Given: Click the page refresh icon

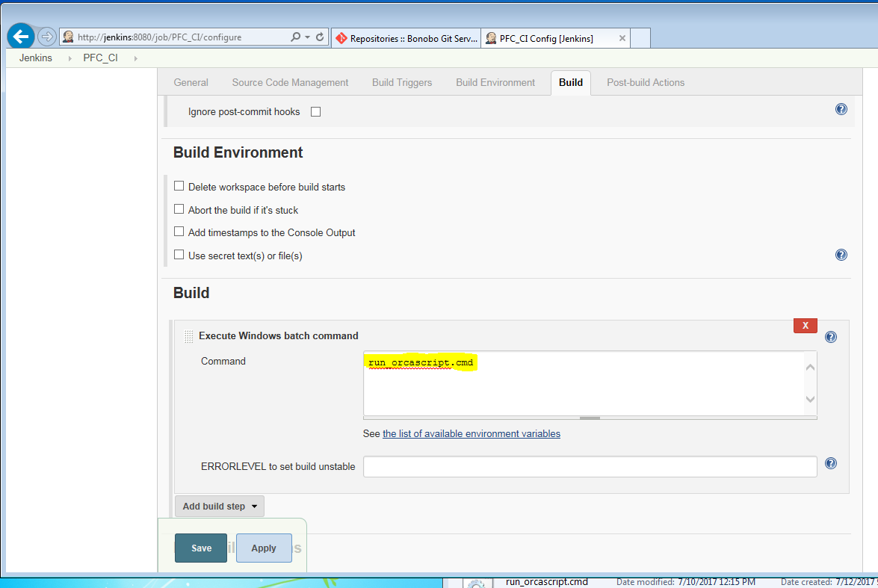Looking at the screenshot, I should [x=320, y=37].
